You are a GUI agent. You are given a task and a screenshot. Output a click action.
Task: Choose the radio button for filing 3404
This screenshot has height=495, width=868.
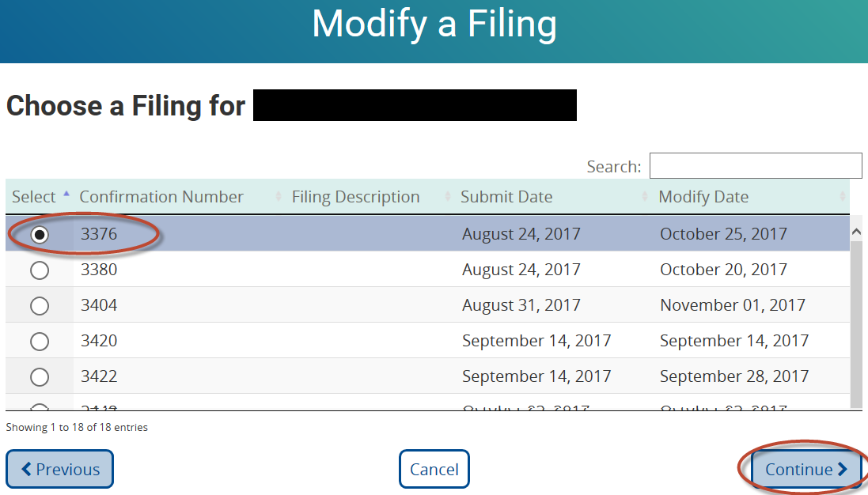click(39, 306)
